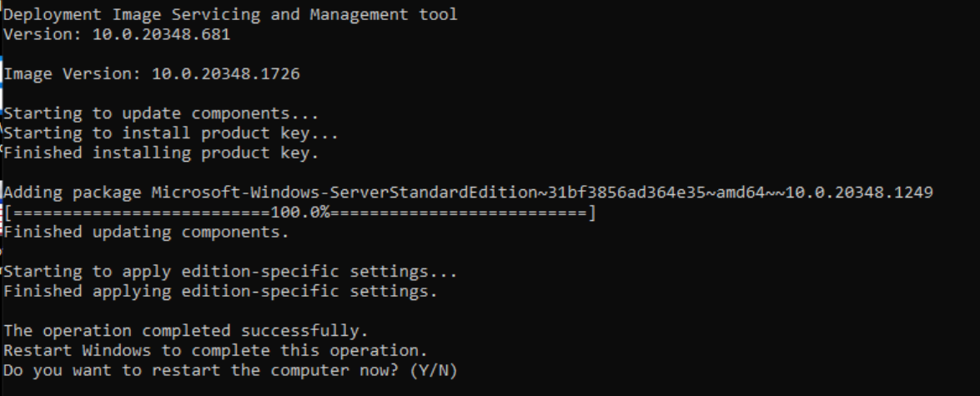Click the Image Version: 10.0.20348.1726 line
980x396 pixels.
click(x=152, y=73)
